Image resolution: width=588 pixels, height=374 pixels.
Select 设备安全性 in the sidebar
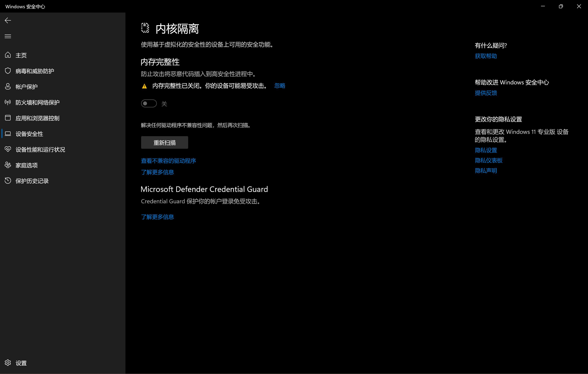29,134
